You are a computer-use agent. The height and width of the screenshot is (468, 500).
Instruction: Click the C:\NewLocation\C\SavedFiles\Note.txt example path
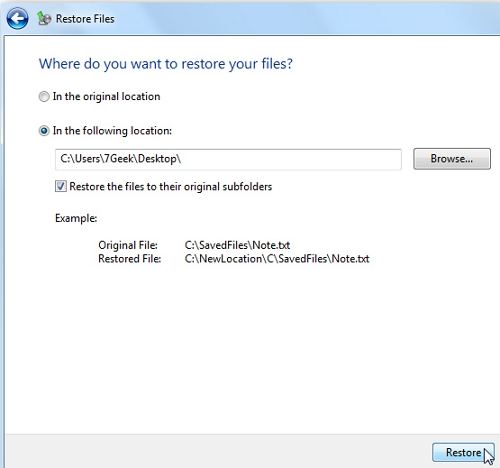pos(277,259)
